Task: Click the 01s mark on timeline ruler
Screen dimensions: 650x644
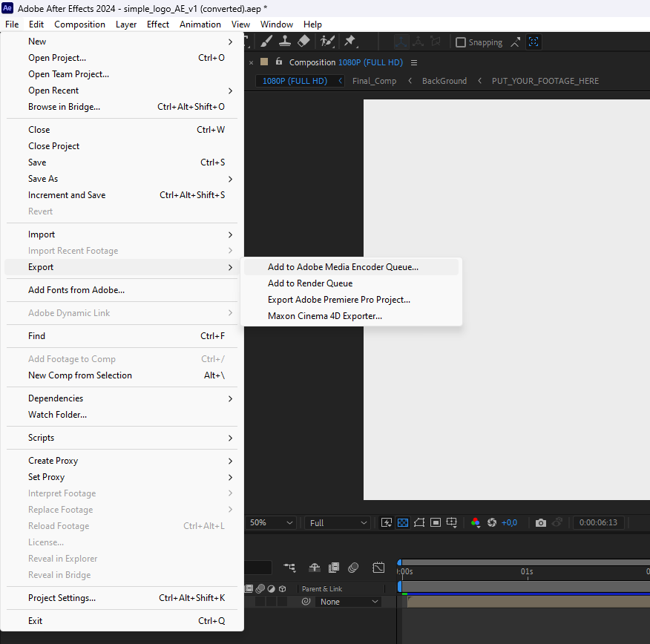Action: (x=527, y=572)
